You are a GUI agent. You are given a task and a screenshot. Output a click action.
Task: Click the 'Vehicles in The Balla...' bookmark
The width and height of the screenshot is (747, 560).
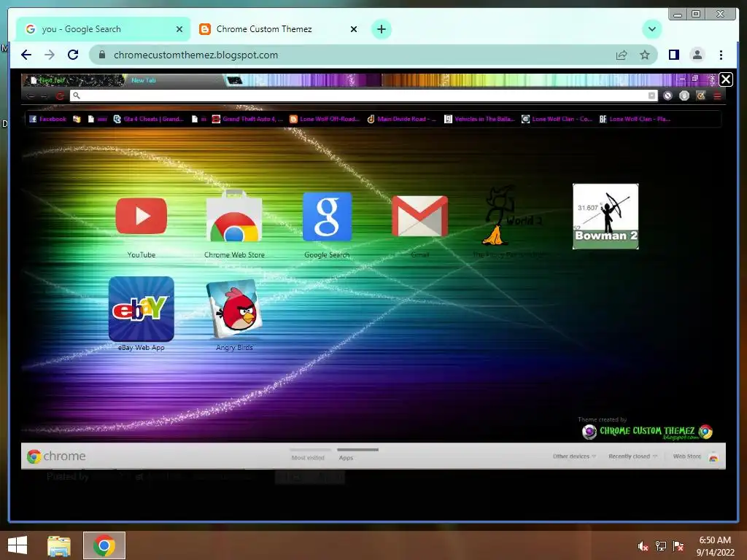479,119
